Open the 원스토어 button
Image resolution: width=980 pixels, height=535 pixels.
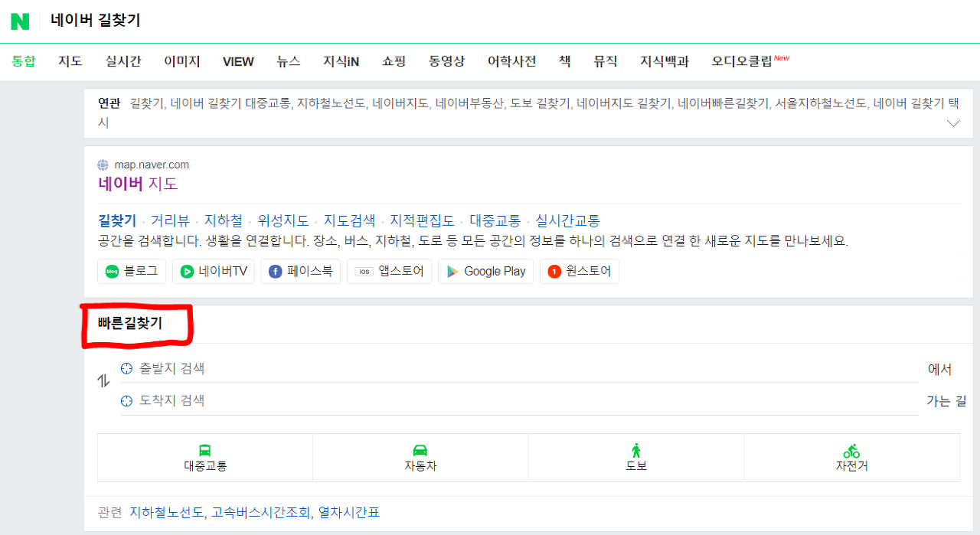pyautogui.click(x=580, y=271)
